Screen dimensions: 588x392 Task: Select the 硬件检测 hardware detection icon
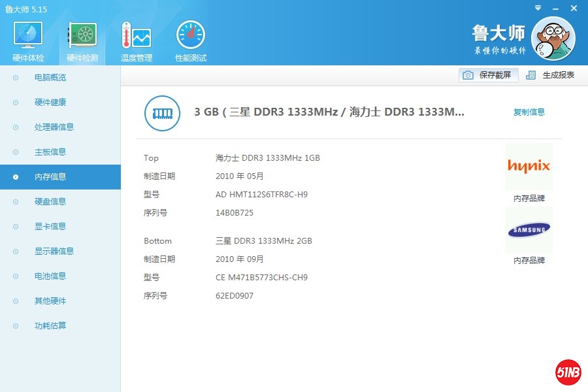pyautogui.click(x=82, y=36)
